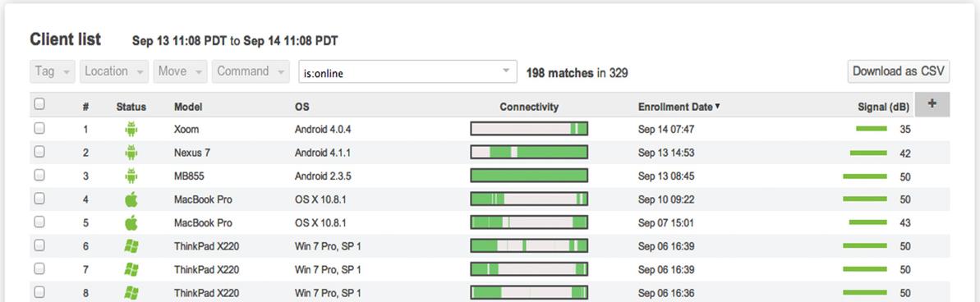Click the Apple icon in row 4
This screenshot has width=980, height=302.
(x=131, y=199)
